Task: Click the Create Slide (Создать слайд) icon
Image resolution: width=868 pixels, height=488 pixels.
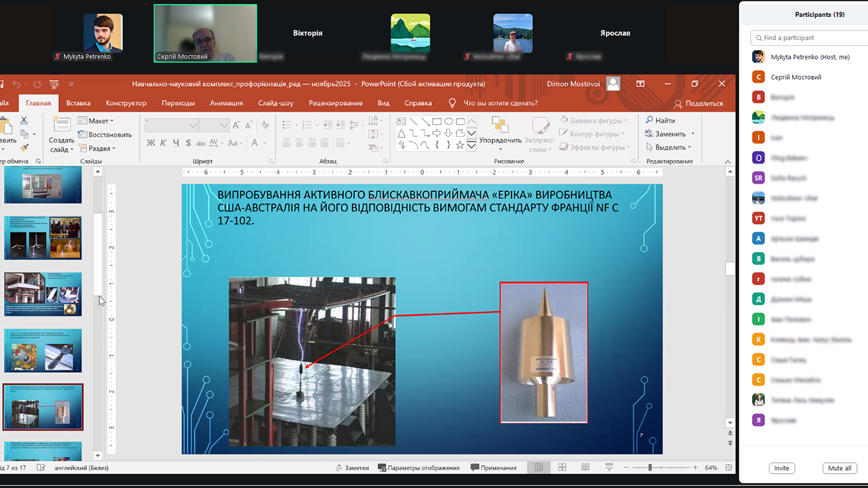Action: tap(62, 126)
